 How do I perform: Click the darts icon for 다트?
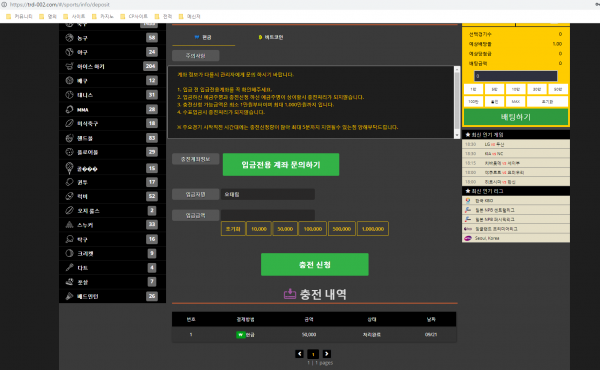click(69, 267)
